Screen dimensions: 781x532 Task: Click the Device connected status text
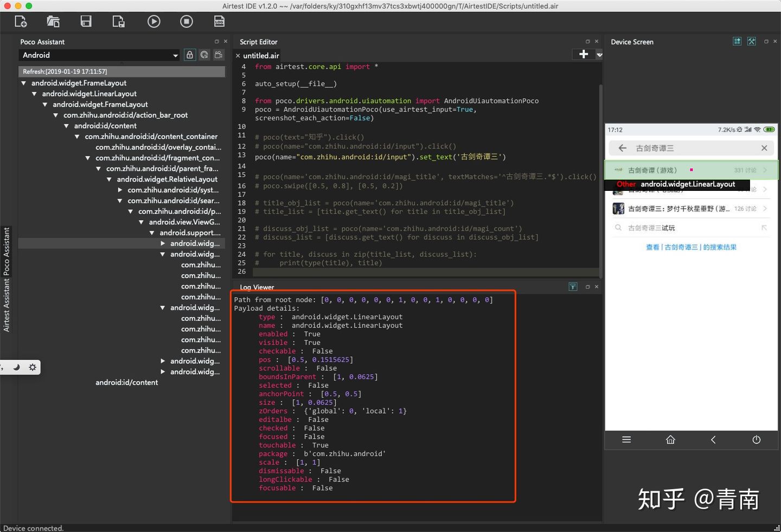(33, 528)
